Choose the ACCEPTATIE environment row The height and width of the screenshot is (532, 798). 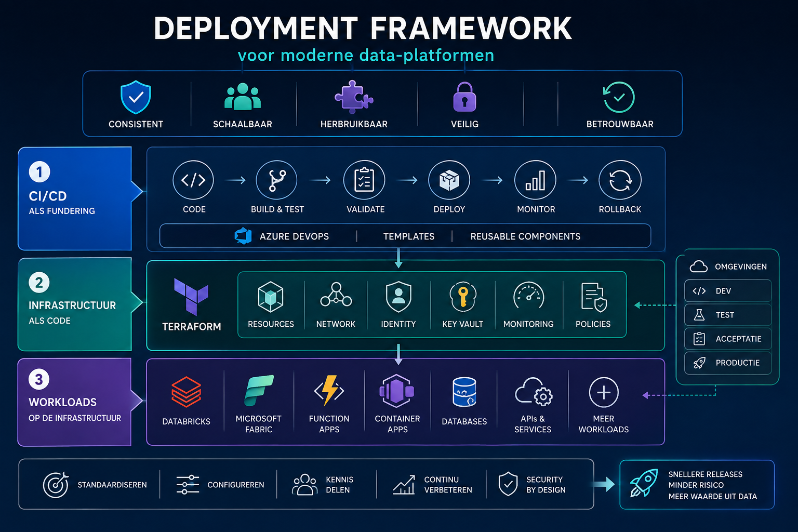pos(728,339)
